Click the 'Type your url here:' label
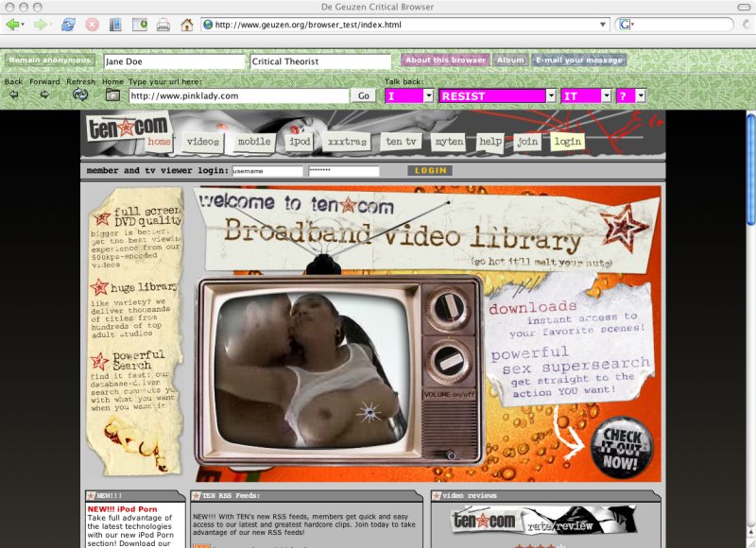756x548 pixels. [x=165, y=81]
